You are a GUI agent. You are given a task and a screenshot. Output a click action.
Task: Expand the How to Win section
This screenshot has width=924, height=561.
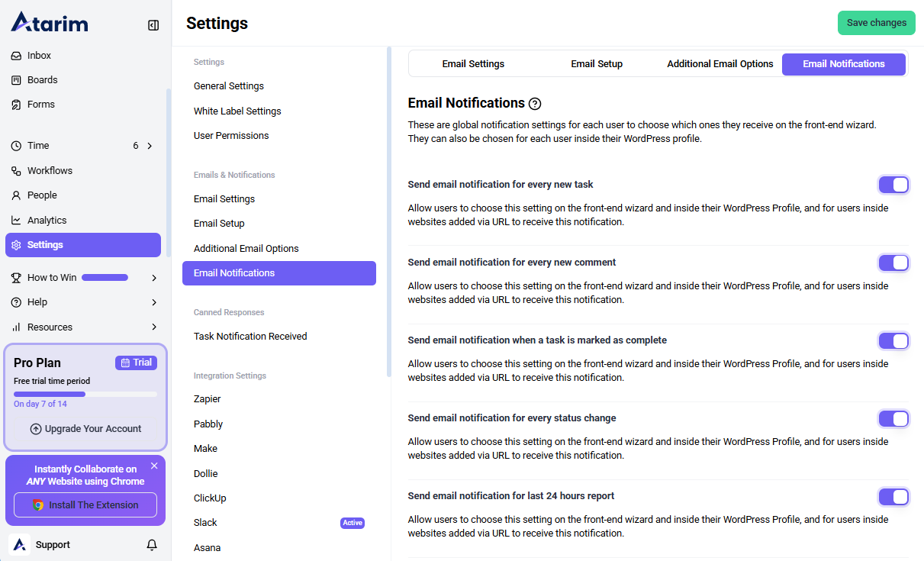click(154, 278)
